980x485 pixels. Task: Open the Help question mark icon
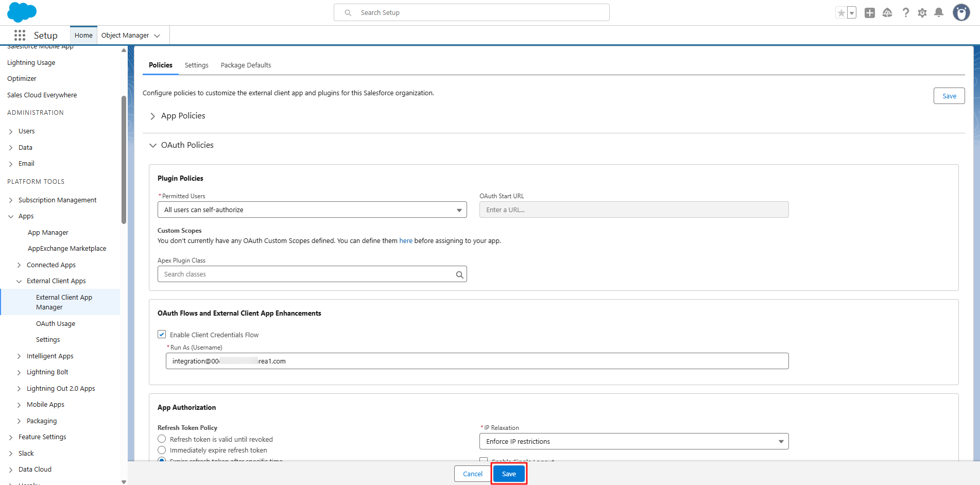(x=905, y=13)
